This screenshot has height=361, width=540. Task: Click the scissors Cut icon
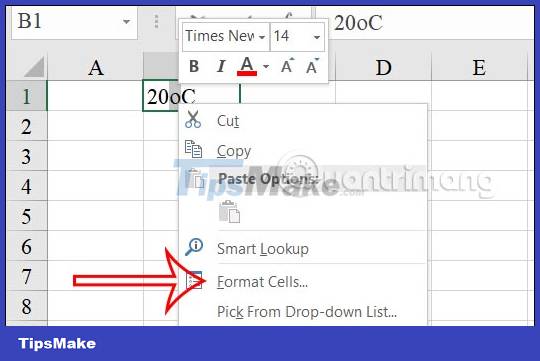pyautogui.click(x=193, y=120)
